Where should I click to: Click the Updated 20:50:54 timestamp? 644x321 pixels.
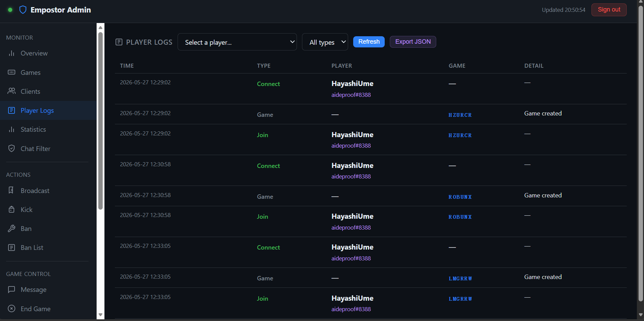point(563,10)
